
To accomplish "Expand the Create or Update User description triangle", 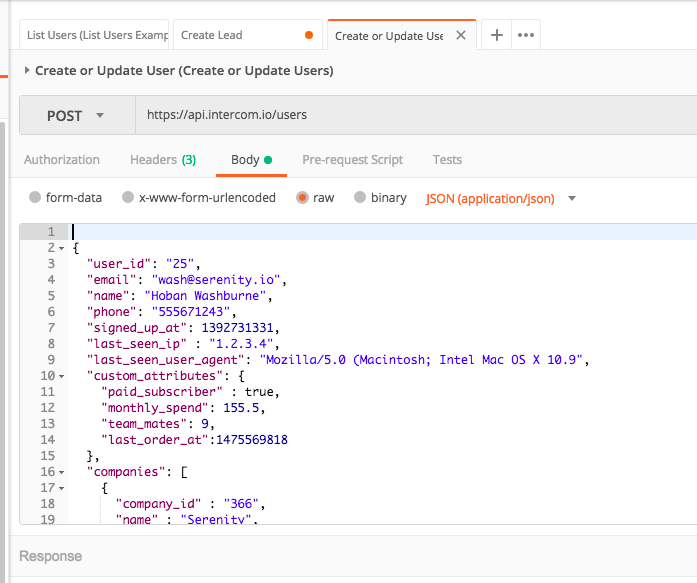I will [27, 71].
